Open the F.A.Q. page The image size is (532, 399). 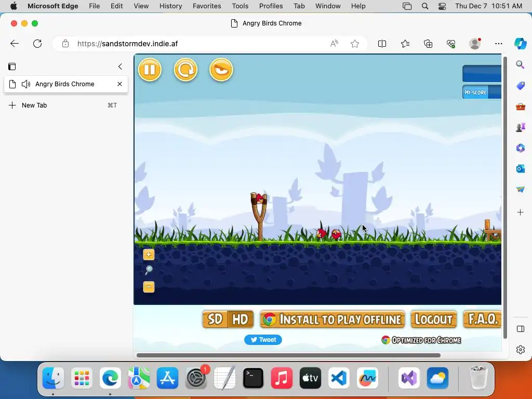(x=483, y=320)
